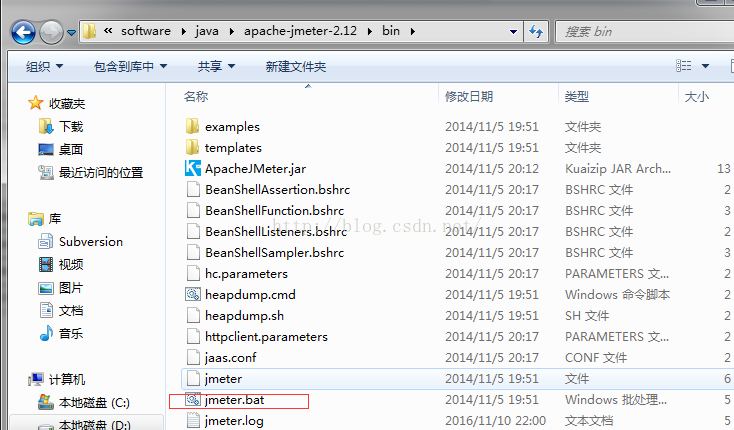Open 桌面 in favorites
Screen dimensions: 734x430
point(60,149)
